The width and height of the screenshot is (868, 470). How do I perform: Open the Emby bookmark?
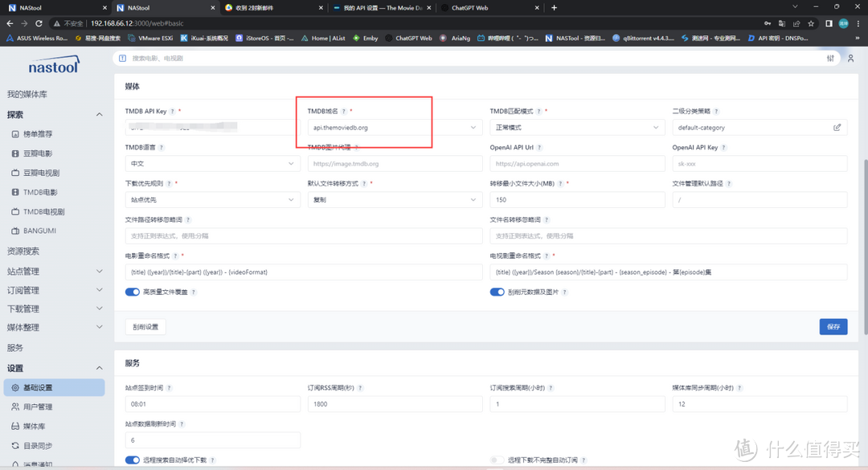tap(366, 39)
